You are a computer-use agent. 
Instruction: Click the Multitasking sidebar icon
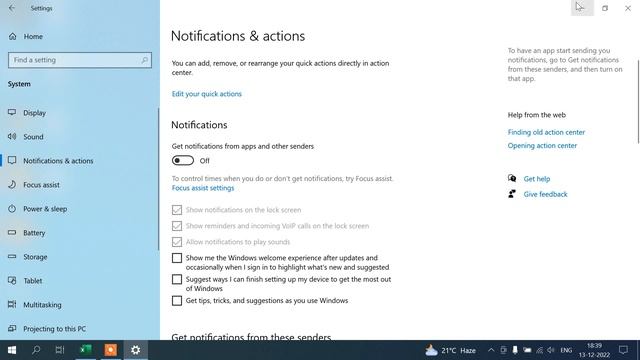[x=12, y=304]
